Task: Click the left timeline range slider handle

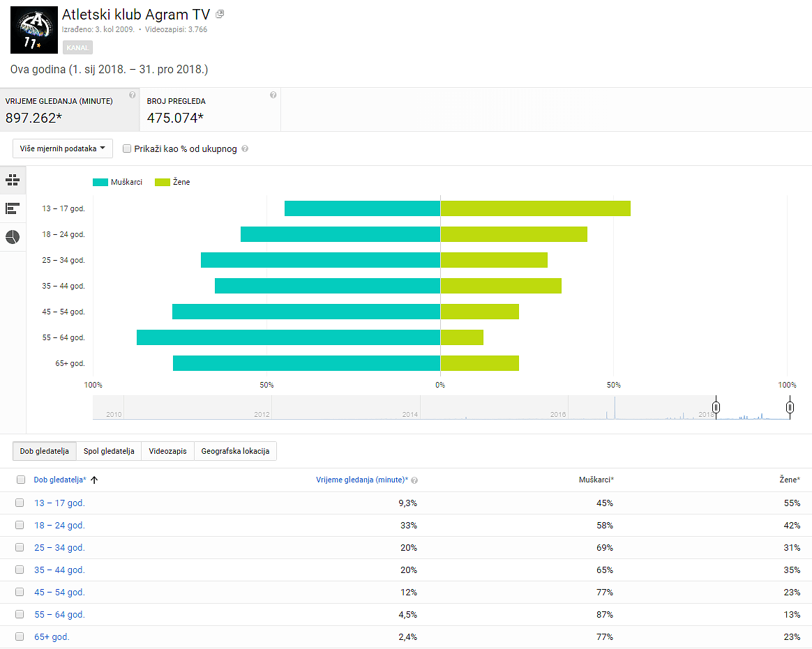Action: (716, 407)
